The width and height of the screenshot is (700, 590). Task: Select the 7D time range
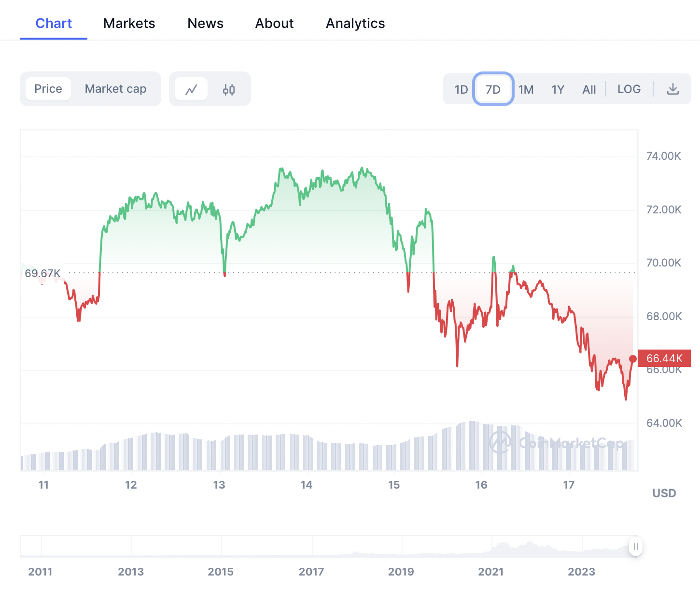click(x=493, y=89)
